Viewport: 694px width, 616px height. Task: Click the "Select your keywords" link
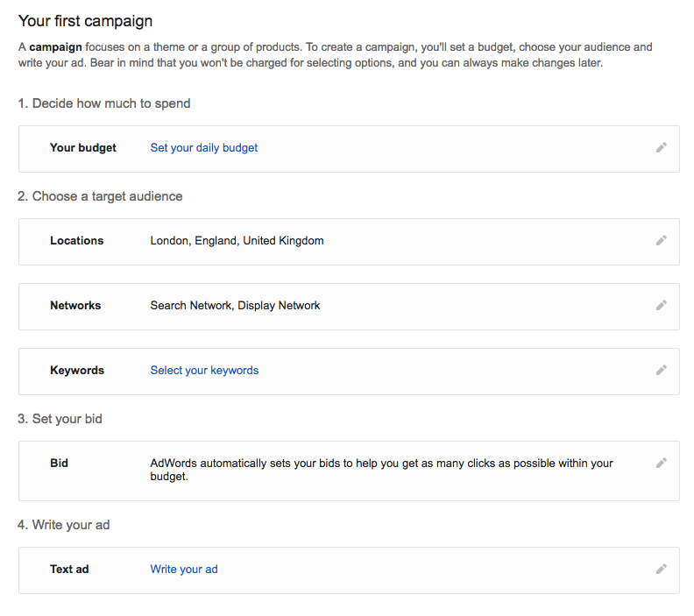click(204, 371)
